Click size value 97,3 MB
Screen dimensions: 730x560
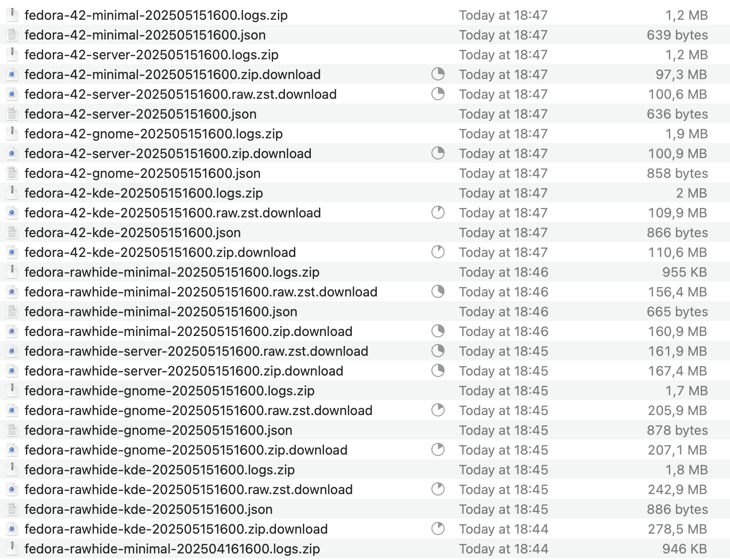click(681, 74)
